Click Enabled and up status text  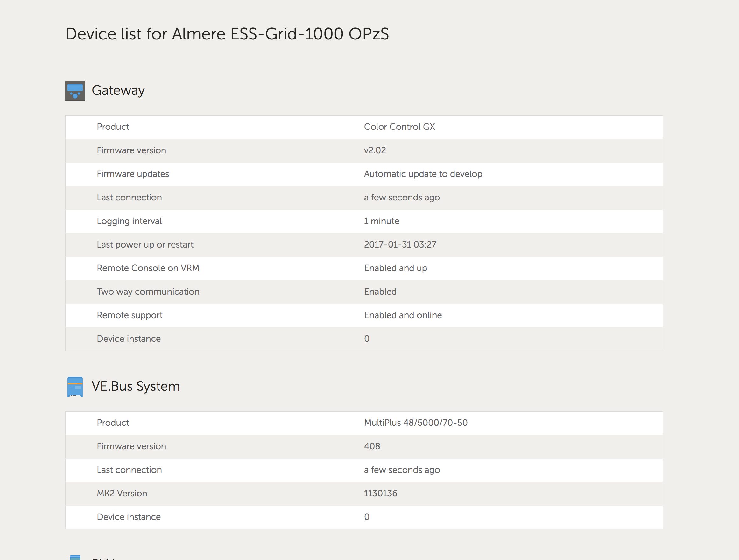click(x=395, y=268)
